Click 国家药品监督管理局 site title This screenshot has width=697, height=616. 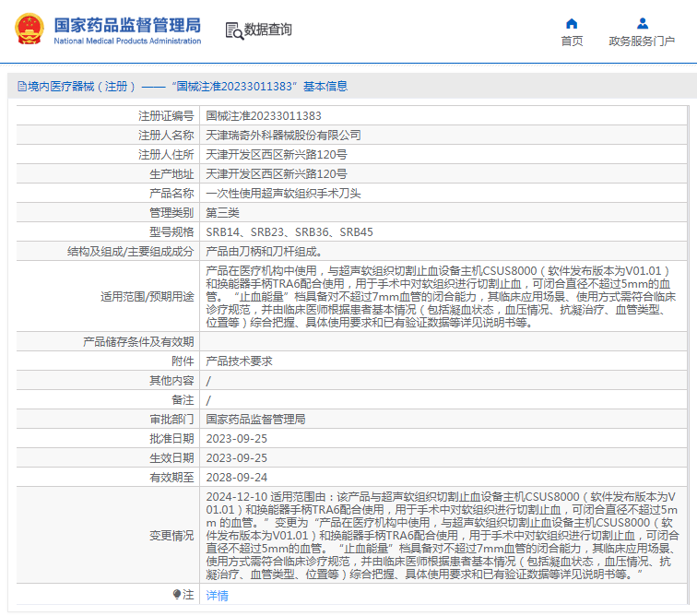pyautogui.click(x=127, y=25)
